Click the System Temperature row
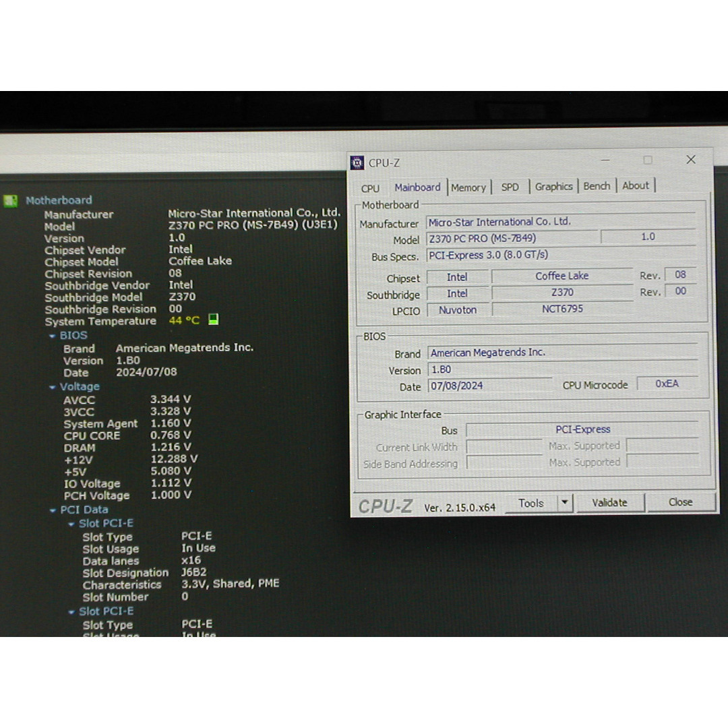This screenshot has width=728, height=728. tap(131, 321)
